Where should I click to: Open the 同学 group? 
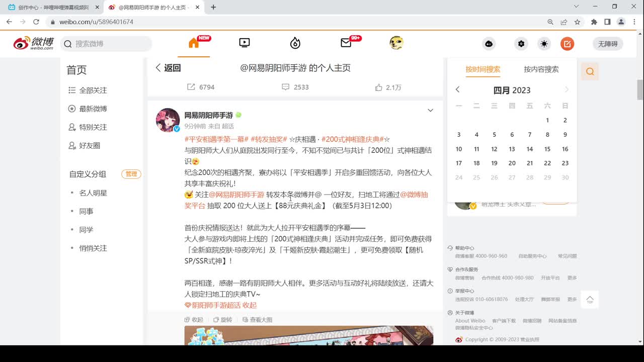86,230
